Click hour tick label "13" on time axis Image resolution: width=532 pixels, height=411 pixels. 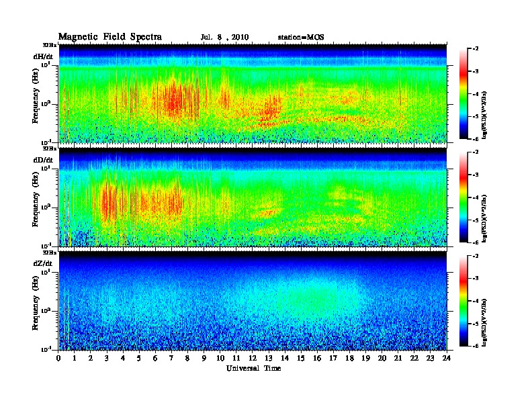coord(269,358)
